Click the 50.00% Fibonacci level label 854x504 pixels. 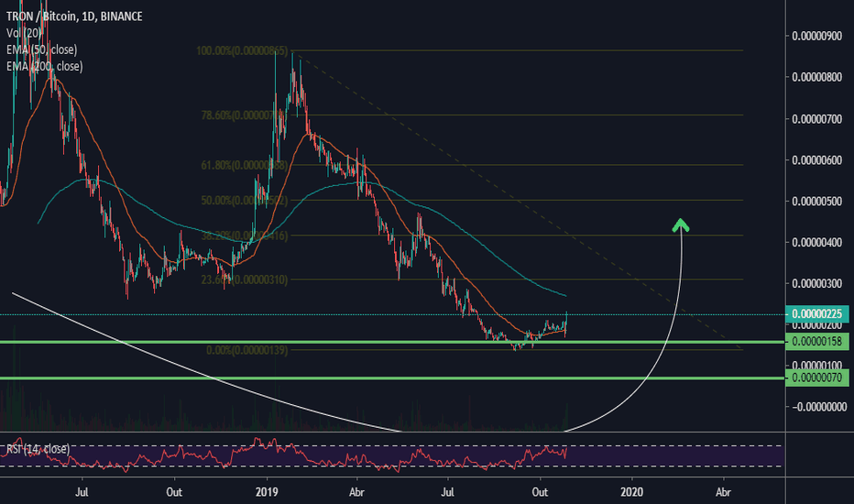click(244, 201)
